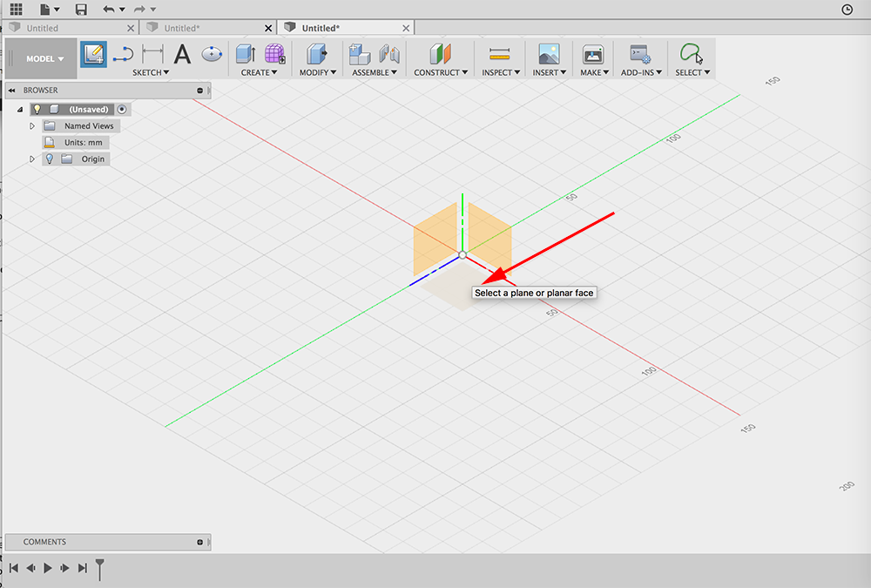Select the Joint assemble icon
The width and height of the screenshot is (871, 588).
389,54
